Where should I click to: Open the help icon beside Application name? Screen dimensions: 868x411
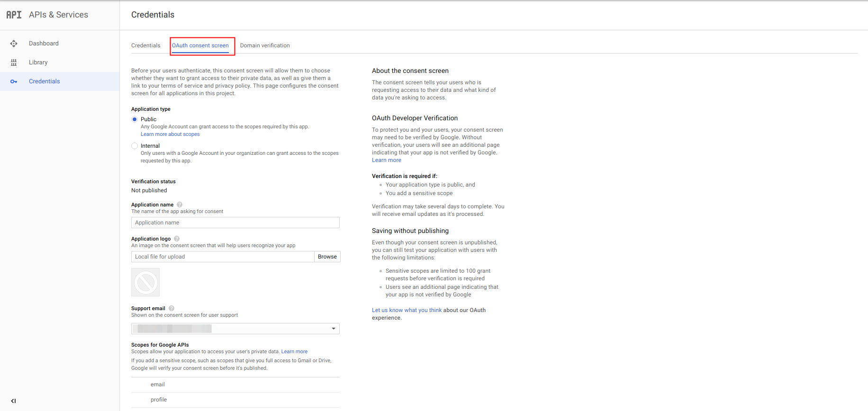[180, 205]
